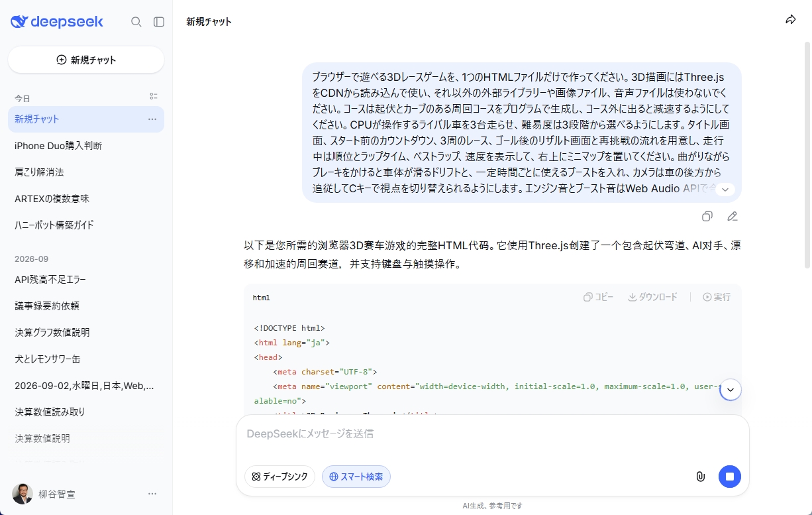Select the highlighted 新規チャット conversation

pos(86,119)
